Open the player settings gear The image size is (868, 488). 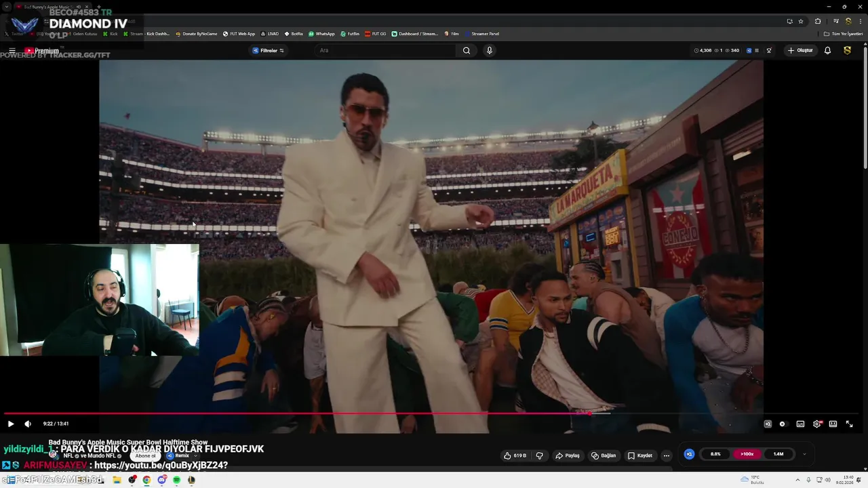tap(817, 424)
